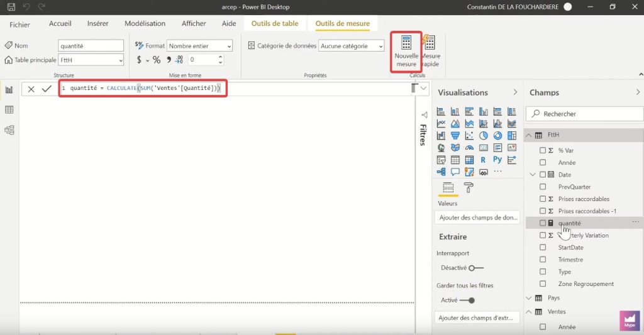Switch to Report view in left sidebar

coord(9,89)
